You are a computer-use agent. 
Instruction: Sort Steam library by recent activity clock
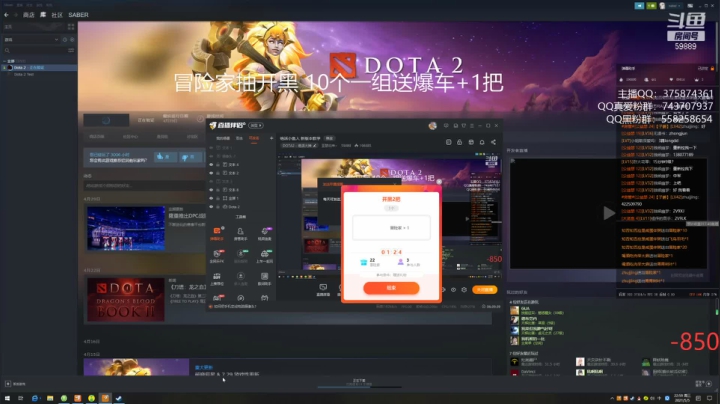point(65,39)
